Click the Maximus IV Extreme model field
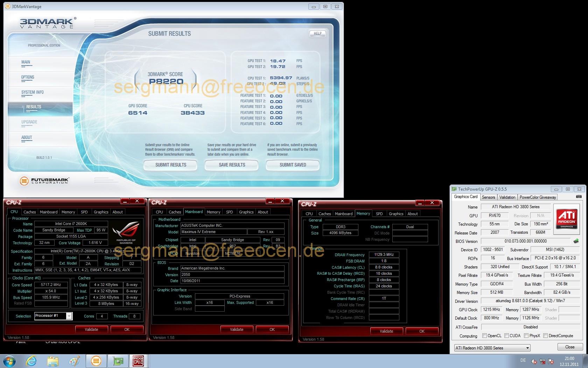The height and width of the screenshot is (368, 588). [213, 232]
